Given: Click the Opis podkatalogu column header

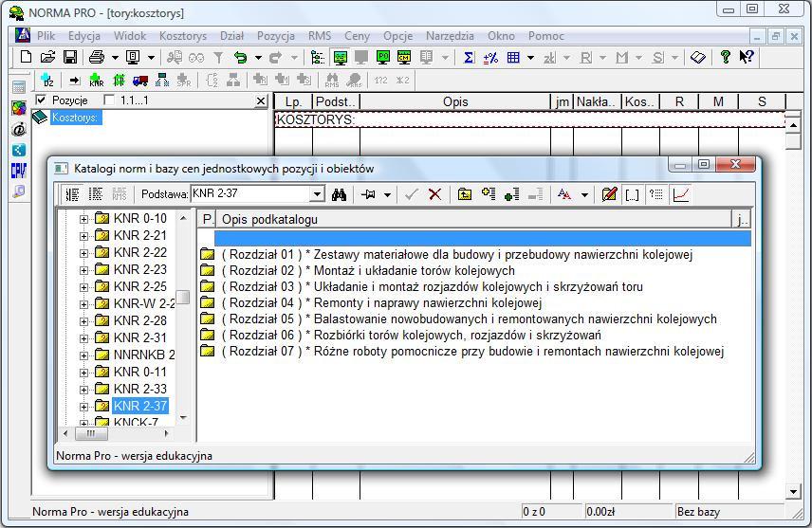Looking at the screenshot, I should 473,219.
